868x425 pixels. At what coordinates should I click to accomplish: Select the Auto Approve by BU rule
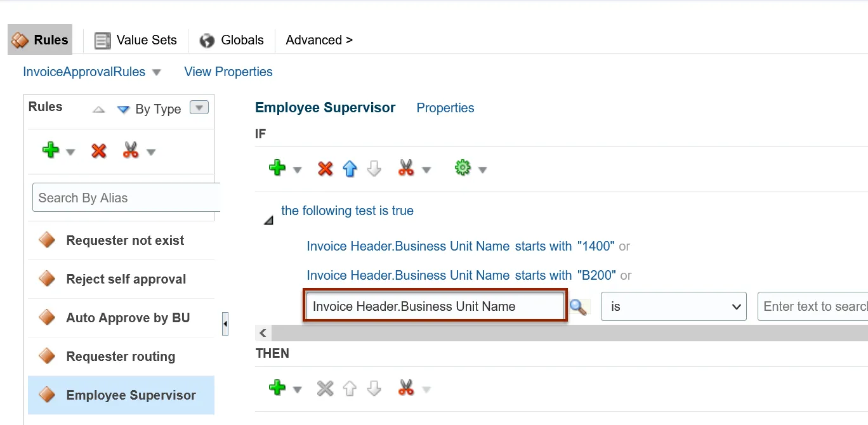(x=127, y=318)
